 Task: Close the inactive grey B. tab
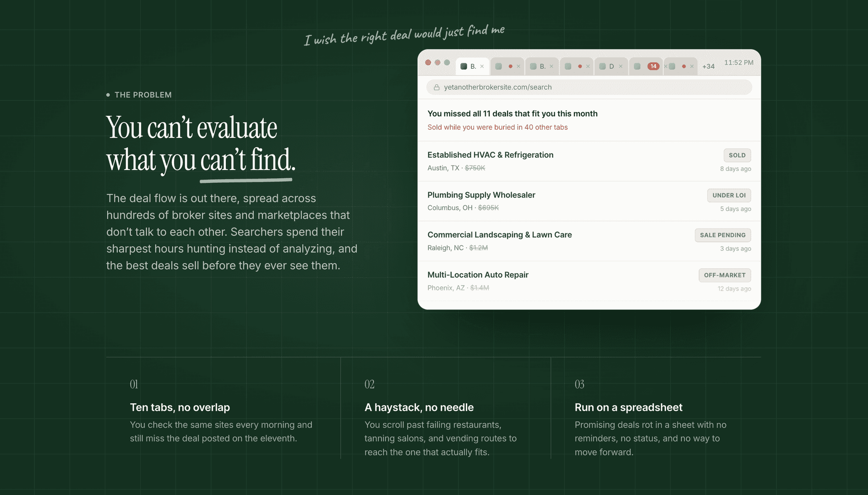point(551,66)
